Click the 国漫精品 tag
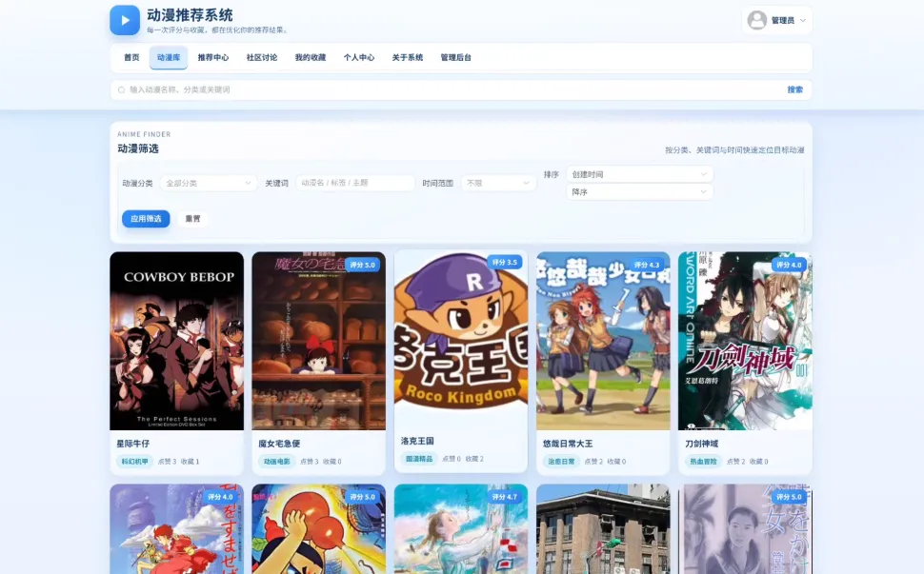This screenshot has width=924, height=574. pyautogui.click(x=419, y=459)
